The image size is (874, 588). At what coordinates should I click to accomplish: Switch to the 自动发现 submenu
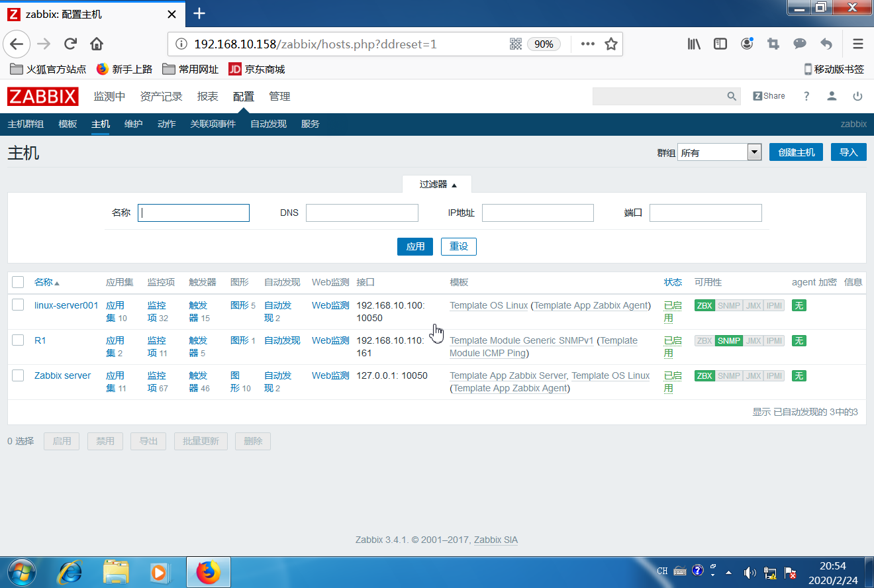tap(268, 124)
